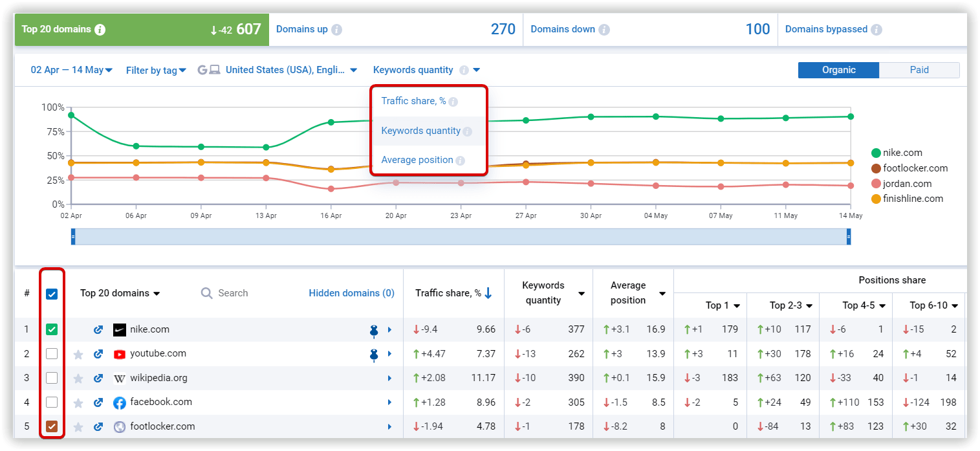Open the Top 6-10 column dropdown

click(955, 305)
